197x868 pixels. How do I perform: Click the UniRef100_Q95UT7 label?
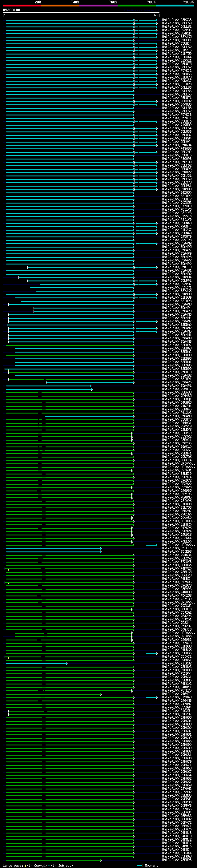coord(177,389)
